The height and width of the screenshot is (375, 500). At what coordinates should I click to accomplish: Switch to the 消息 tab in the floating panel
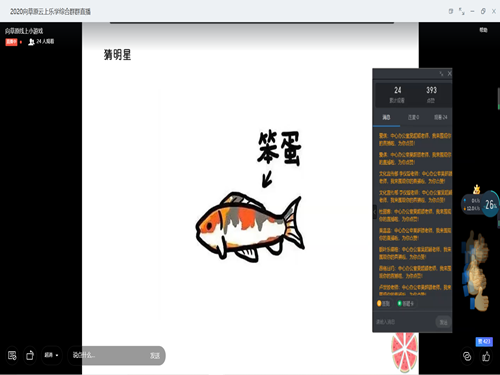pyautogui.click(x=386, y=117)
